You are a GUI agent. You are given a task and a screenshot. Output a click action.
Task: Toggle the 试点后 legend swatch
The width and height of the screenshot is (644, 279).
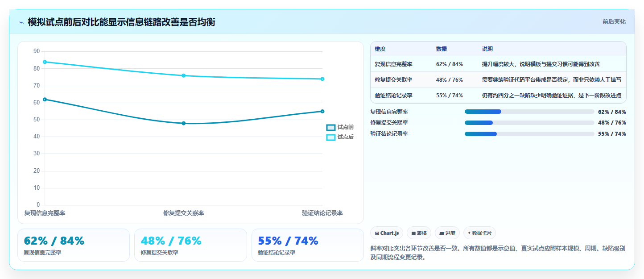point(331,137)
